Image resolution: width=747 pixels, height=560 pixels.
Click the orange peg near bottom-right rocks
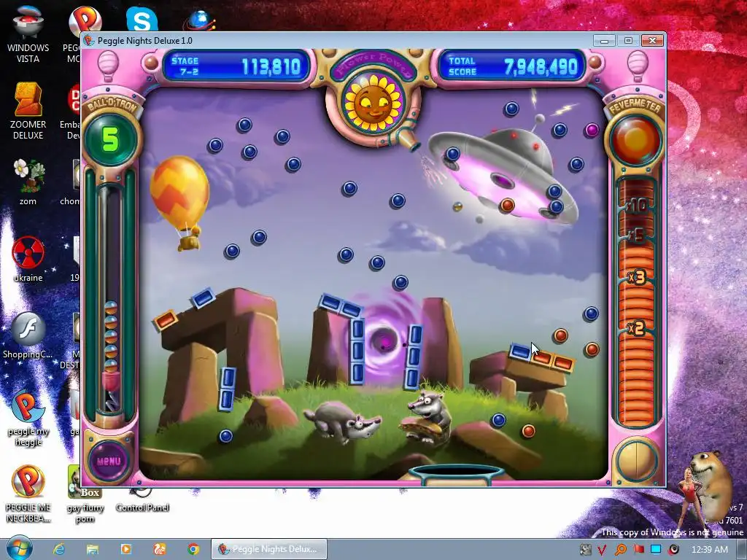coord(528,431)
